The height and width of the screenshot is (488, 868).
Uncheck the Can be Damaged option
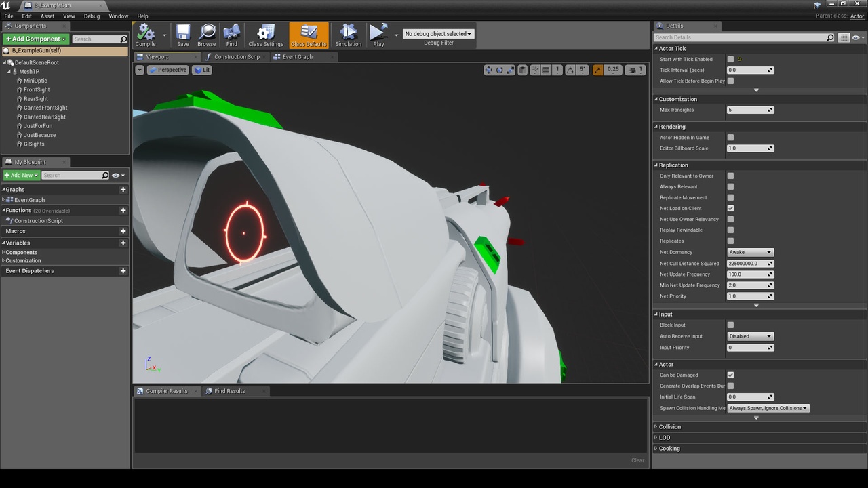pyautogui.click(x=730, y=375)
